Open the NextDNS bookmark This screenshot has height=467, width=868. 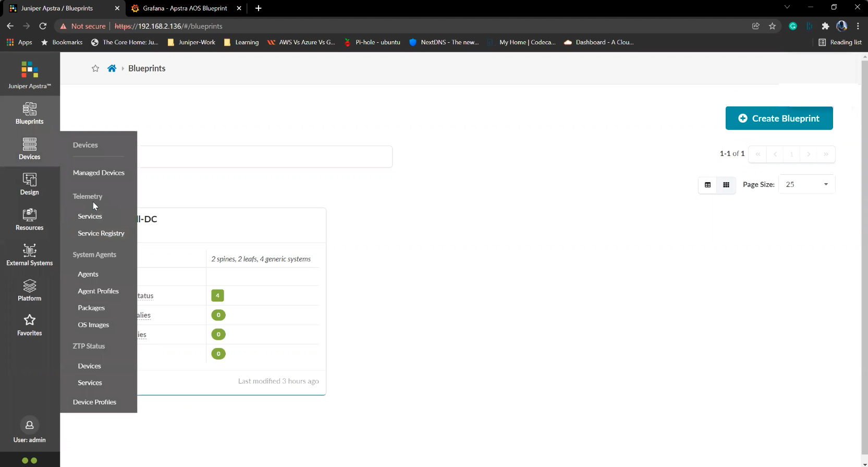tap(444, 42)
